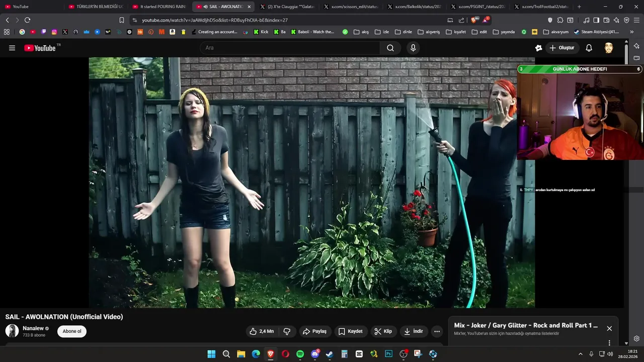The height and width of the screenshot is (362, 644).
Task: Open the kıyafet bookmarks folder
Action: tap(456, 32)
